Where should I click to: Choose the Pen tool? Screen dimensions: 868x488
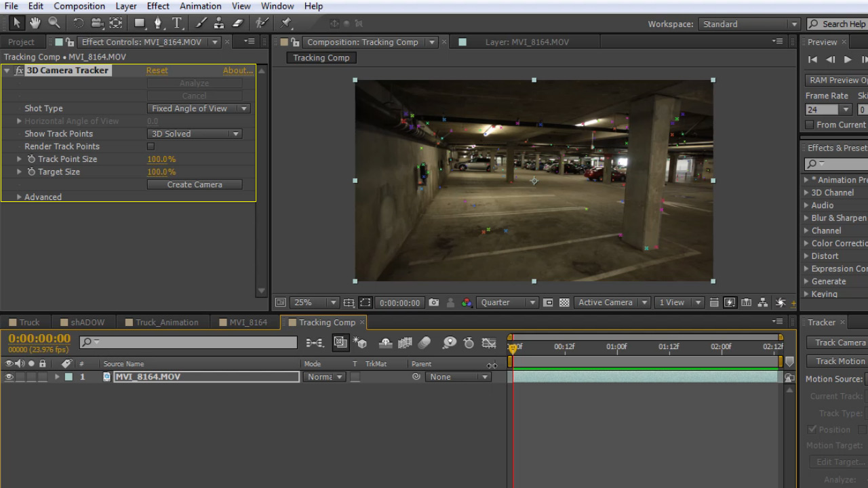point(158,23)
